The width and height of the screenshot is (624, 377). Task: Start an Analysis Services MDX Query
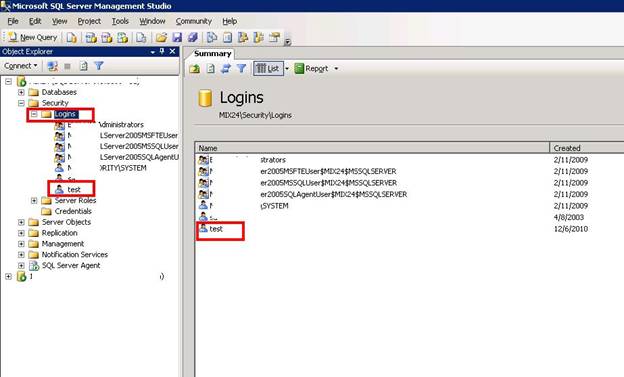coord(91,37)
